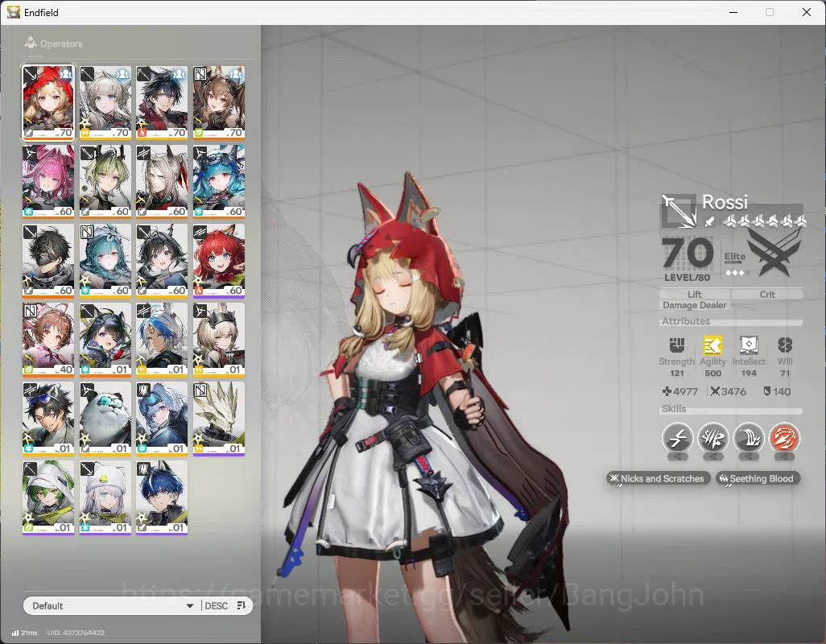This screenshot has width=826, height=644.
Task: Select the panda operator card
Action: [105, 419]
